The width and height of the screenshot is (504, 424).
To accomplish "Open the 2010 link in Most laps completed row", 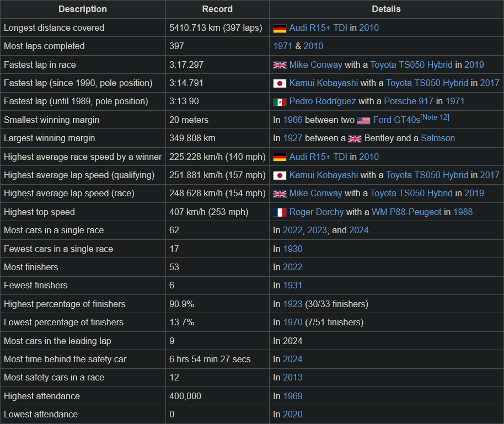I will (313, 46).
